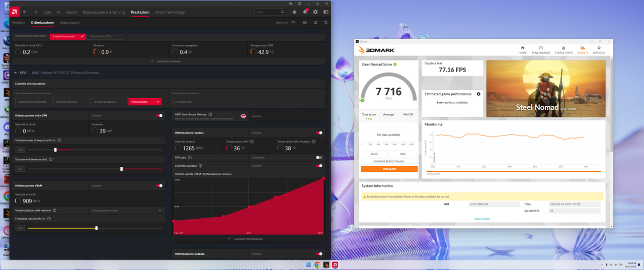The height and width of the screenshot is (270, 644).
Task: Open Registrazione e streaming tab
Action: click(104, 12)
